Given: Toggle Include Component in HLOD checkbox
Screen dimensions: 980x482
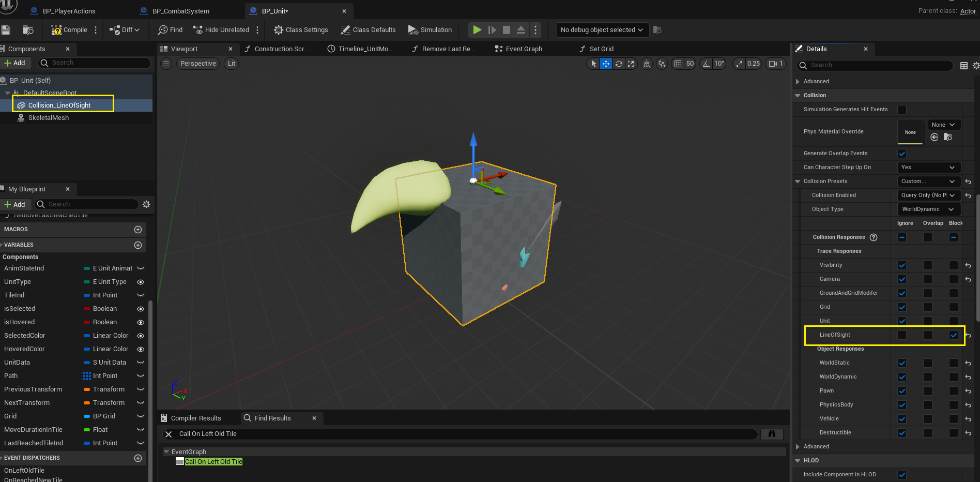Looking at the screenshot, I should point(902,475).
